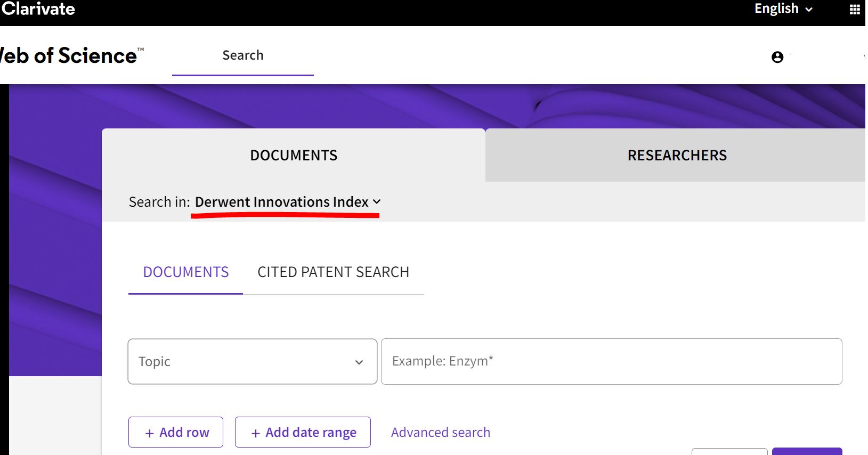The height and width of the screenshot is (455, 868).
Task: Open the apps grid icon
Action: (854, 10)
